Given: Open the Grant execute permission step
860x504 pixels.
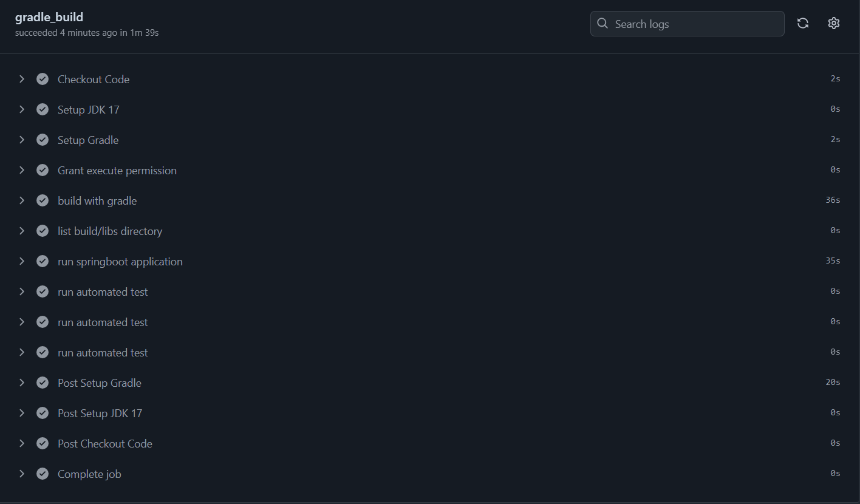Looking at the screenshot, I should (429, 170).
